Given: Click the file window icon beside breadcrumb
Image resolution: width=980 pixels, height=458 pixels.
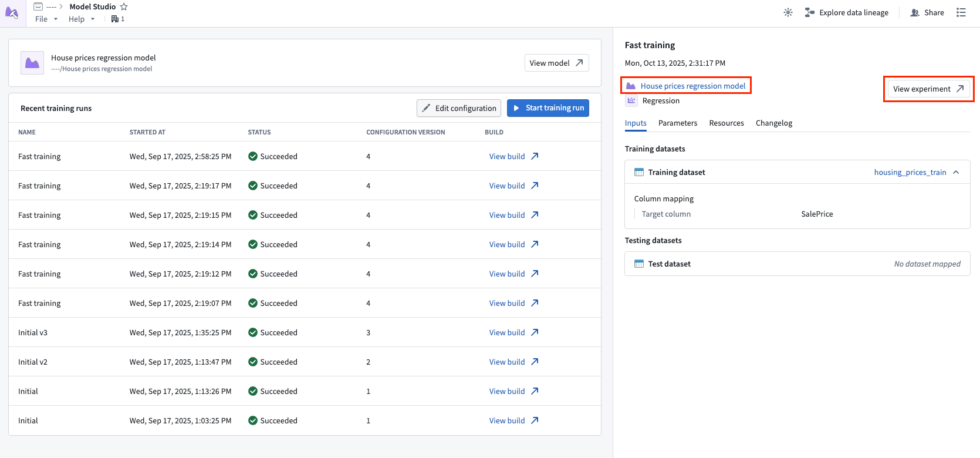Looking at the screenshot, I should point(38,6).
